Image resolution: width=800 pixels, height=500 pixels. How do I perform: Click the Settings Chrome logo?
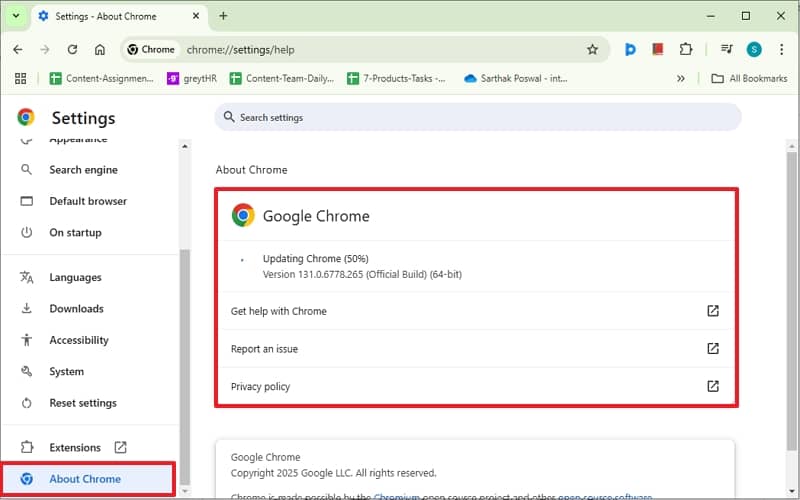[x=26, y=117]
